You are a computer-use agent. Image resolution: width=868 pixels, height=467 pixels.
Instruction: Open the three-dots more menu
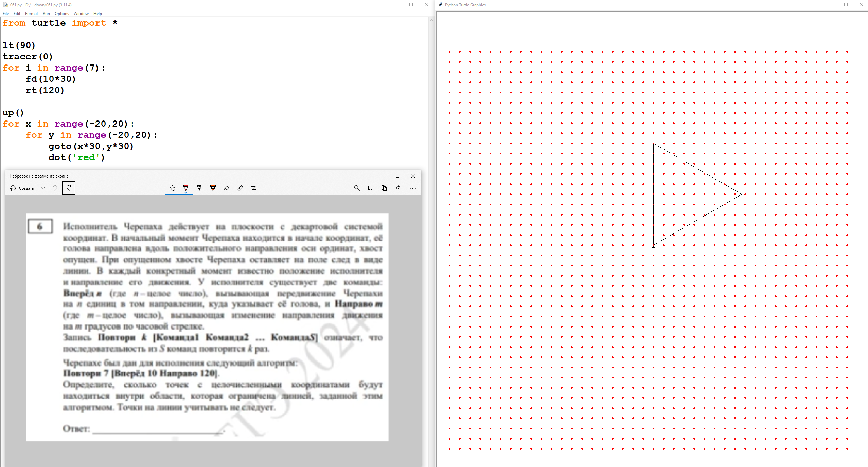(413, 188)
